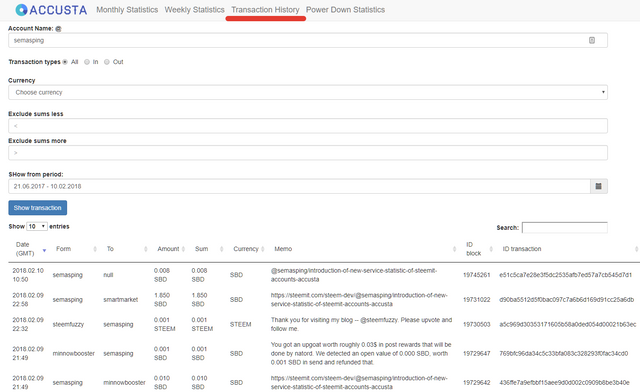Open the Power Down Statistics tab
Screen dimensions: 640x392
(345, 10)
